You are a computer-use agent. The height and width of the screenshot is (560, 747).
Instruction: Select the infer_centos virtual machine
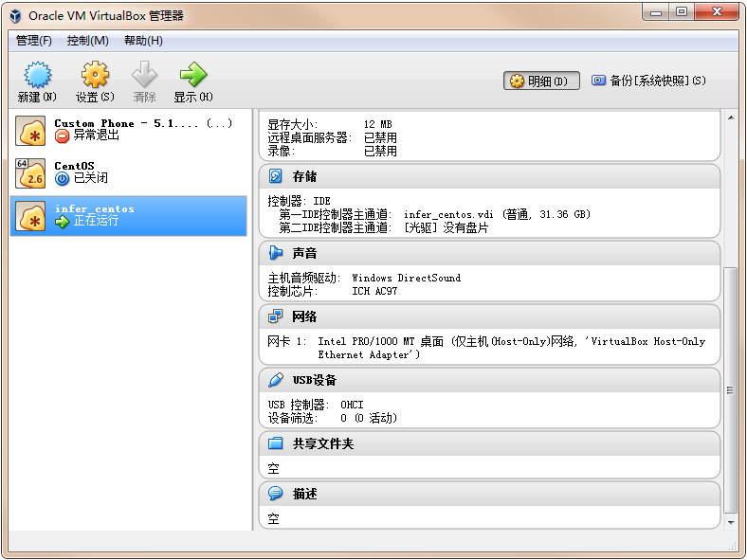[129, 216]
